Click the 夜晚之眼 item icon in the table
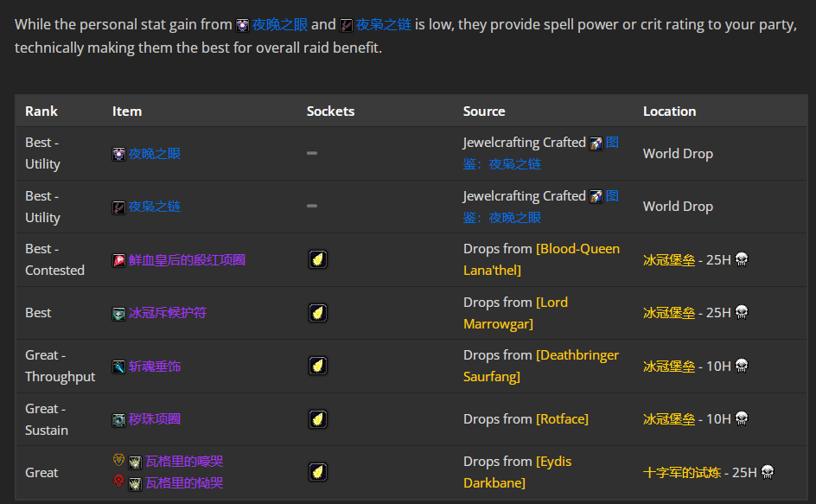The height and width of the screenshot is (504, 816). pyautogui.click(x=118, y=154)
